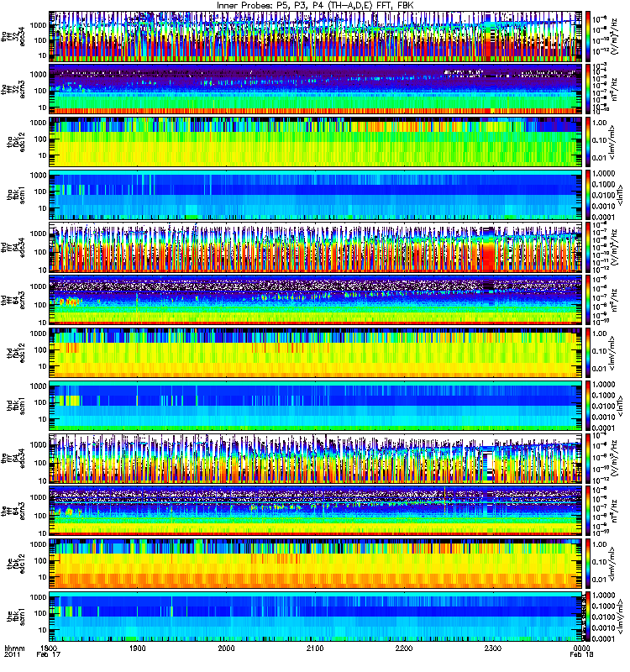Click inside the tha fff edc34 spectrogram
The width and height of the screenshot is (630, 672).
point(315,36)
